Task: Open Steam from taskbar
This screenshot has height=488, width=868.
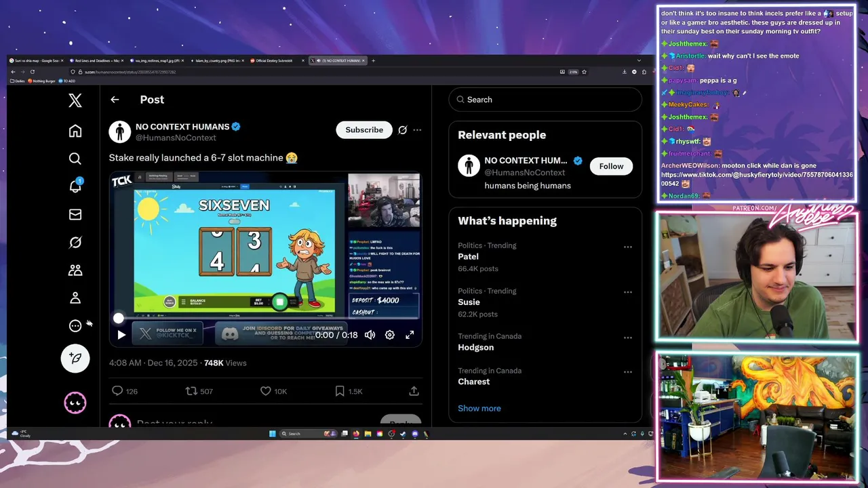Action: click(x=403, y=433)
